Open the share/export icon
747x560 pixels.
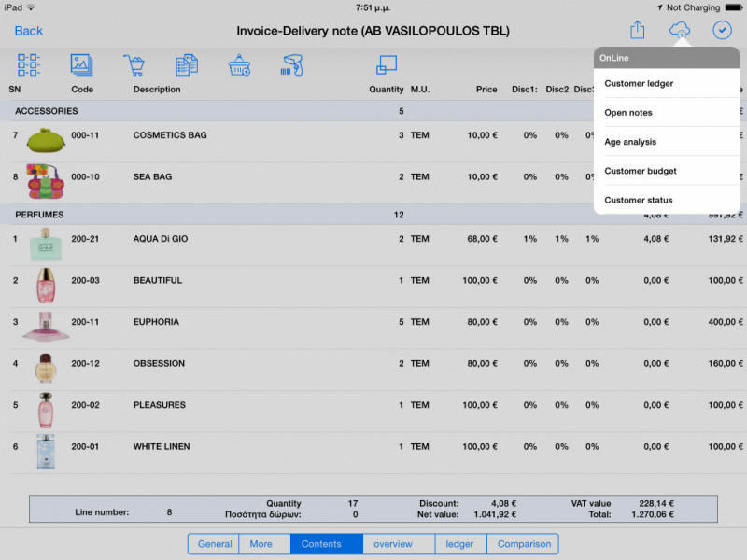[638, 30]
